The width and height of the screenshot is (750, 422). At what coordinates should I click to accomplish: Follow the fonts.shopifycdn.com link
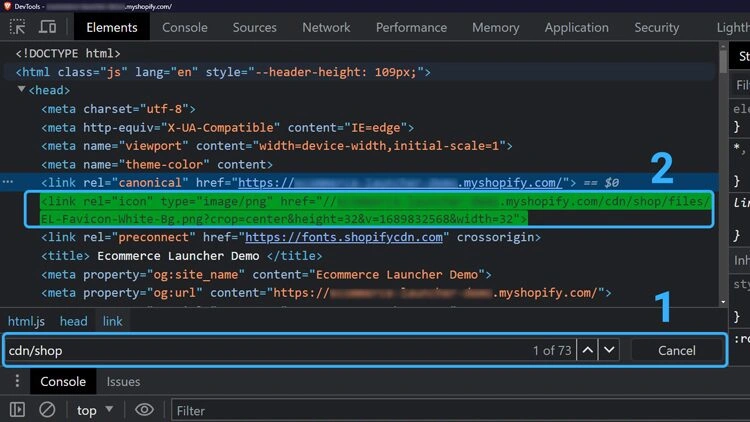pos(343,237)
